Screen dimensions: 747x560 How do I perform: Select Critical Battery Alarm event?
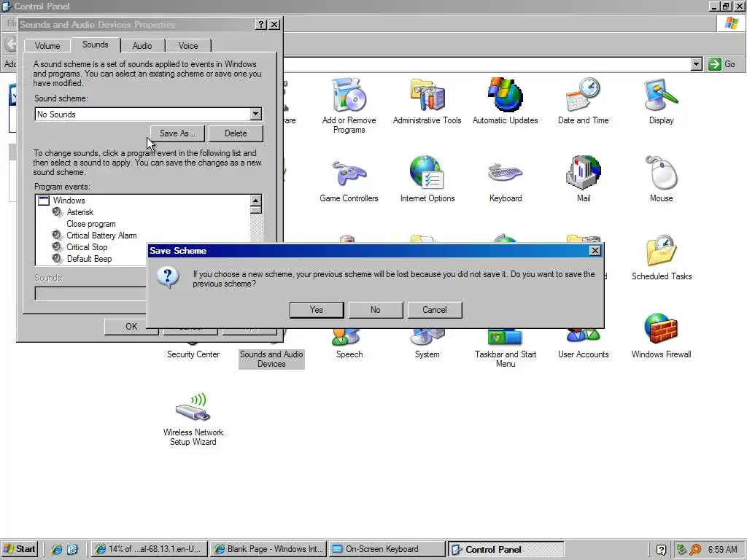101,236
